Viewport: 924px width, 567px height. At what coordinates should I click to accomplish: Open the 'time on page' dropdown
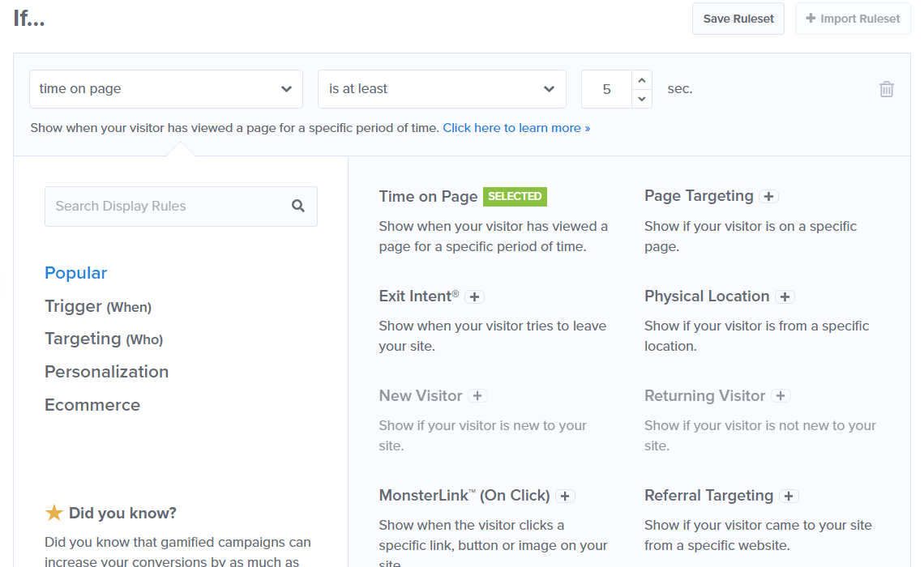click(x=165, y=89)
